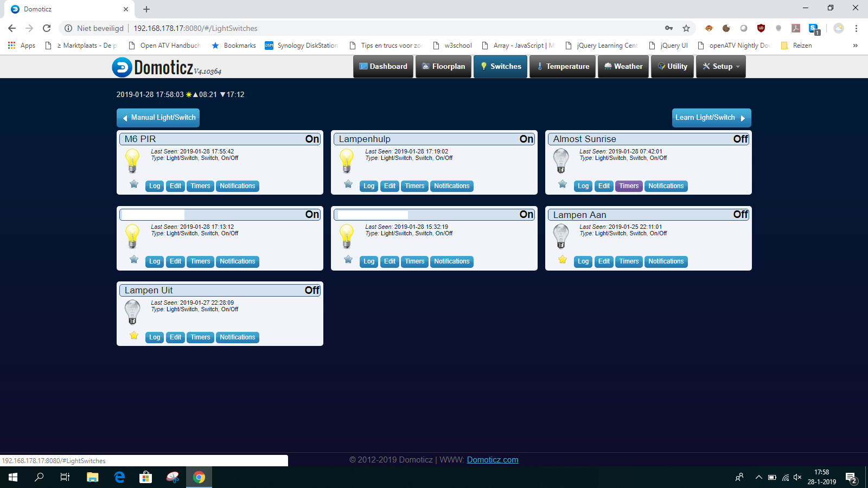Screen dimensions: 868x488
Task: Click Learn Light/Switch button
Action: [x=712, y=118]
